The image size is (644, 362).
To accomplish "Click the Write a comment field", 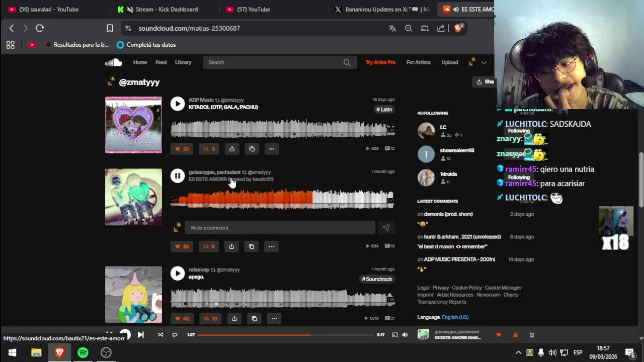I will pos(279,228).
